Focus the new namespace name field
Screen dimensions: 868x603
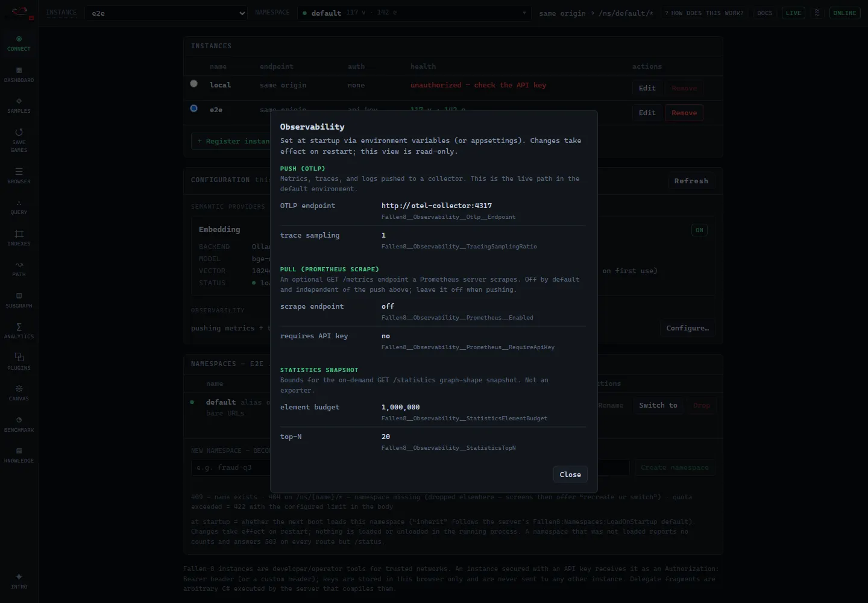[410, 467]
